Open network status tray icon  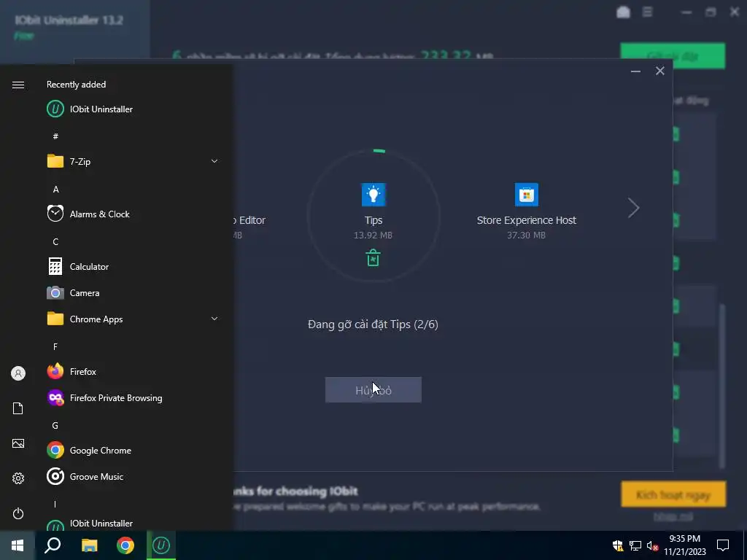[635, 545]
